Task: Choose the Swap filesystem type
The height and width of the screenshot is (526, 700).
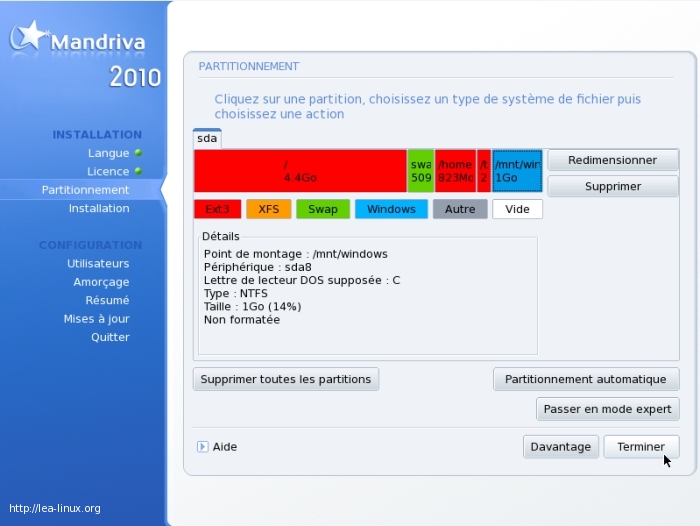Action: 322,209
